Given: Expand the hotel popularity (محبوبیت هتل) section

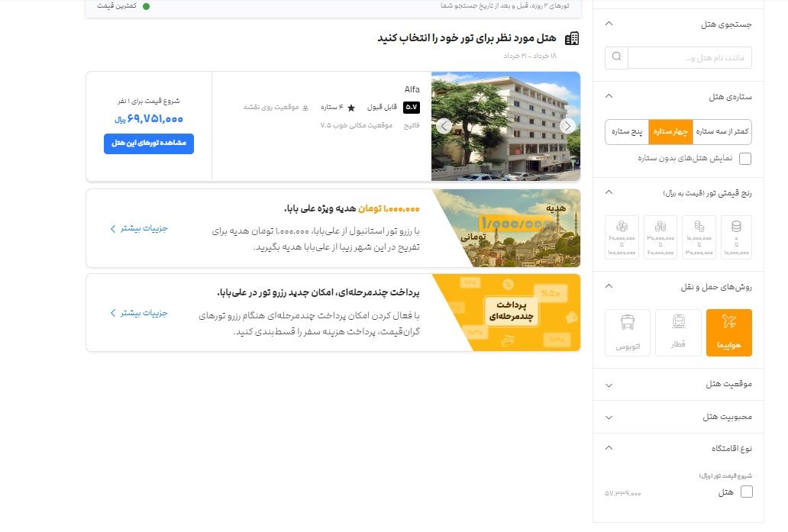Looking at the screenshot, I should 679,417.
